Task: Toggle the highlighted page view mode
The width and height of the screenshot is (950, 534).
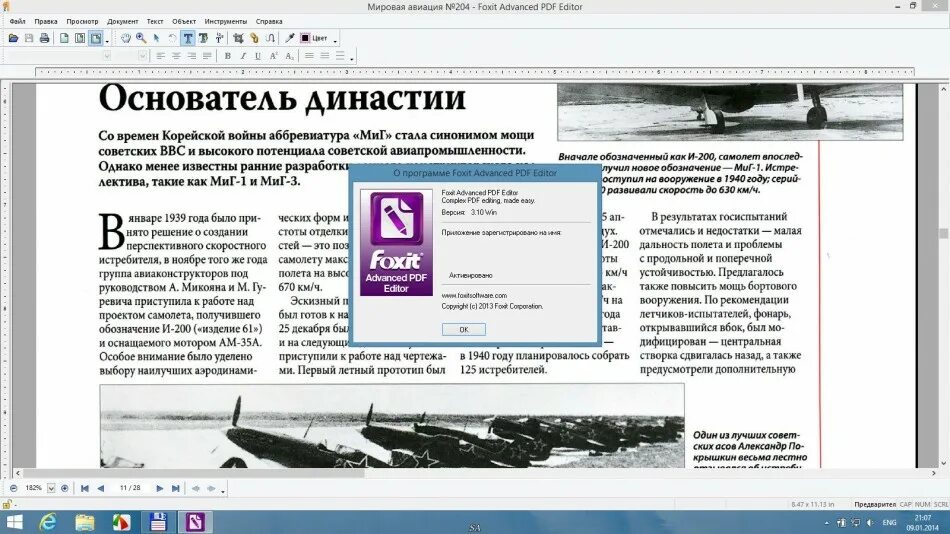Action: 96,38
